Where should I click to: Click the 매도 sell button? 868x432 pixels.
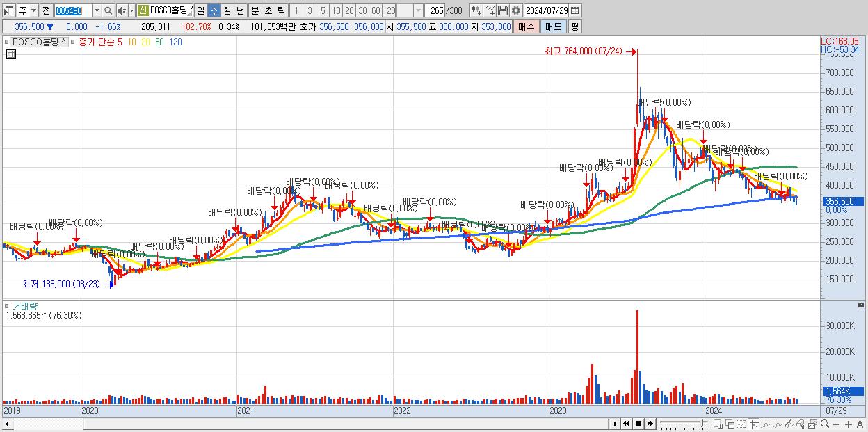tap(553, 26)
